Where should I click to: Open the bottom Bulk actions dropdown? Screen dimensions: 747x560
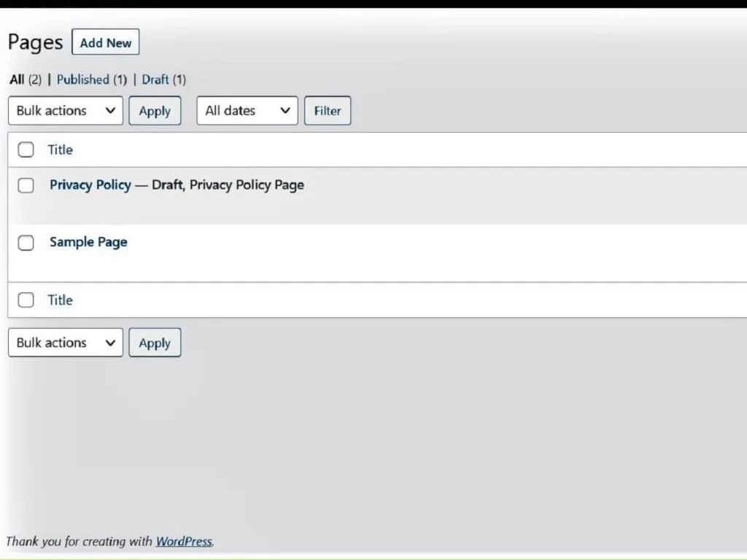click(65, 343)
